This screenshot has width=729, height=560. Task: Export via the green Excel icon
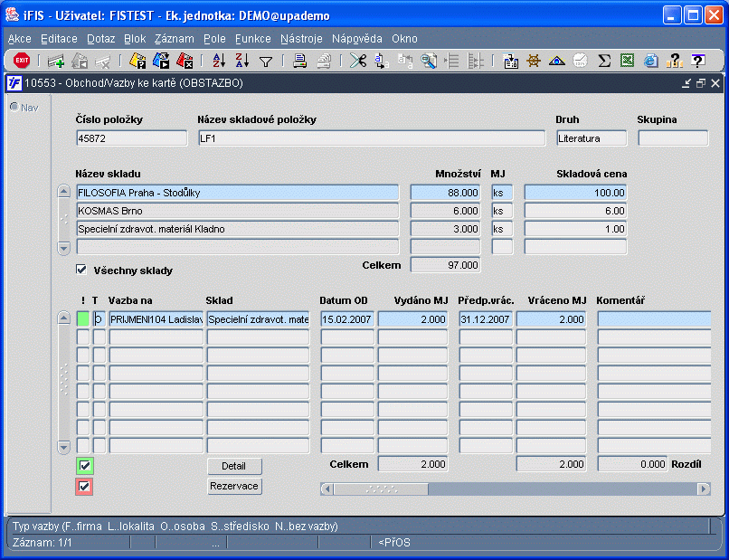628,61
